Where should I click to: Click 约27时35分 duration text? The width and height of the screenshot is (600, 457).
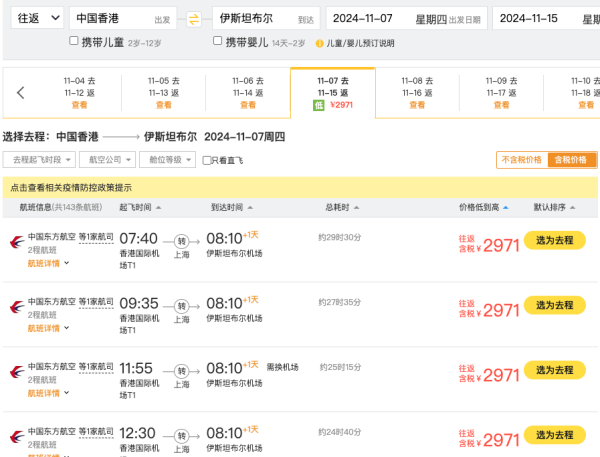pos(340,302)
